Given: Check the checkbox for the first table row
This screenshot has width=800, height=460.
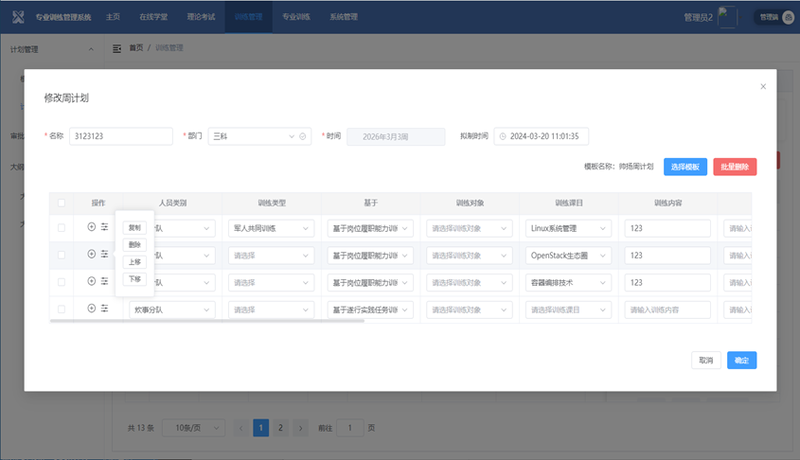Looking at the screenshot, I should tap(62, 228).
